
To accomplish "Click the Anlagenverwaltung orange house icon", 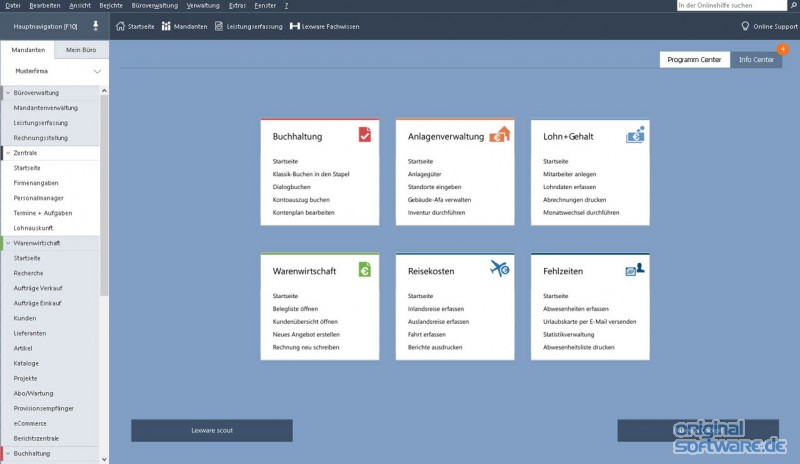I will [499, 135].
